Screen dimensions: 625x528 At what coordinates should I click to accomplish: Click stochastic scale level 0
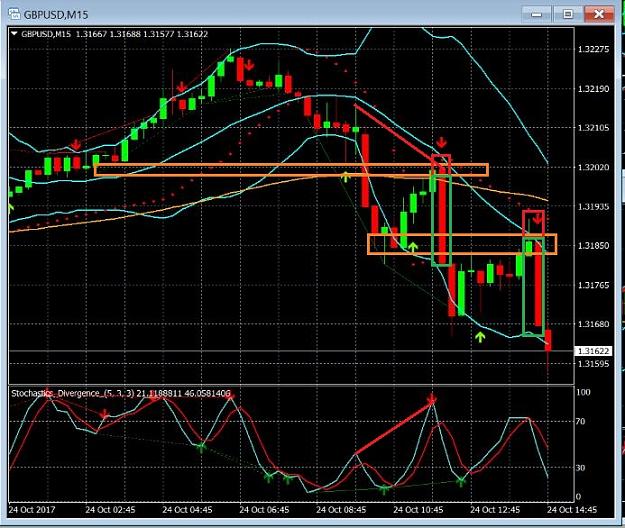tap(579, 497)
